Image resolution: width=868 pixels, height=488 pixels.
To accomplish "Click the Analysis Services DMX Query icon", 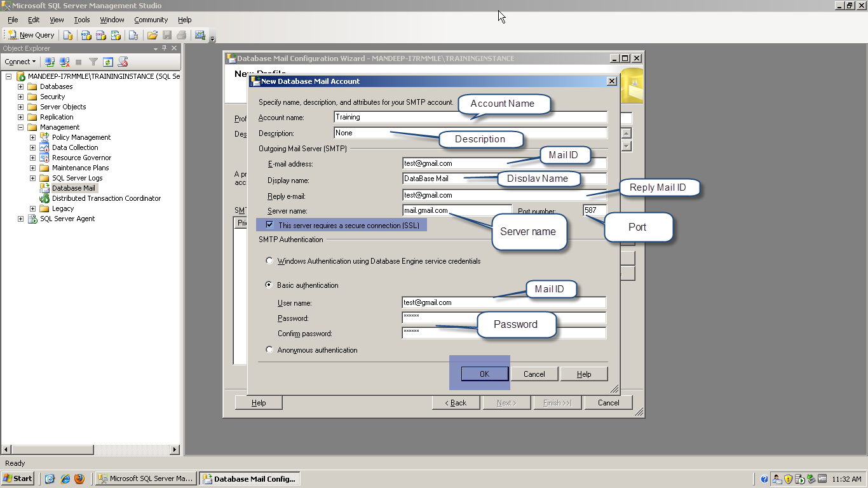I will (x=100, y=35).
